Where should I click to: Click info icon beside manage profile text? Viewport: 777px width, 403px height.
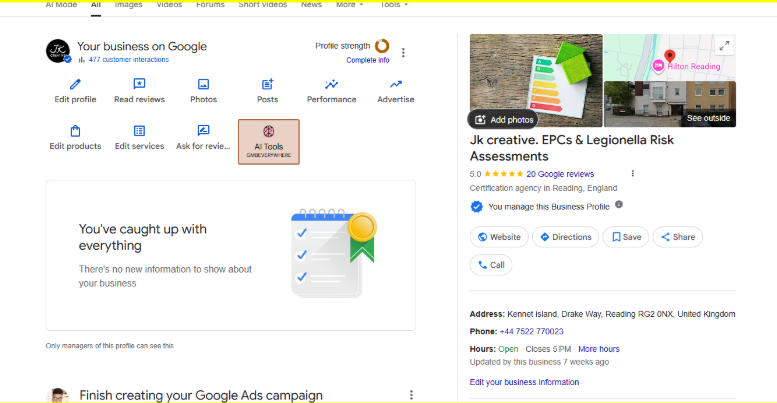tap(619, 205)
